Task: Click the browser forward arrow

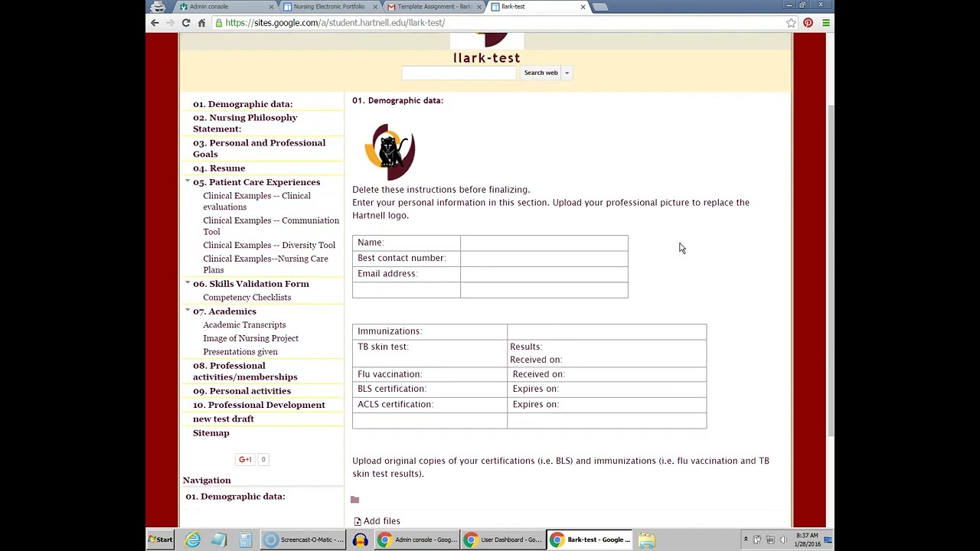Action: tap(170, 23)
